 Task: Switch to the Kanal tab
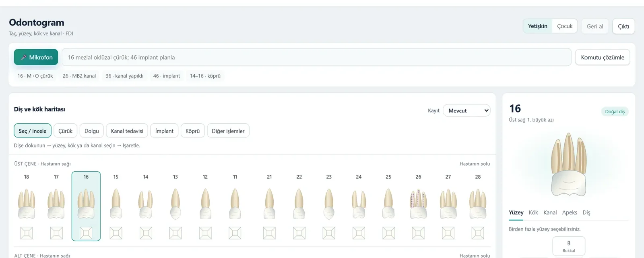tap(550, 212)
